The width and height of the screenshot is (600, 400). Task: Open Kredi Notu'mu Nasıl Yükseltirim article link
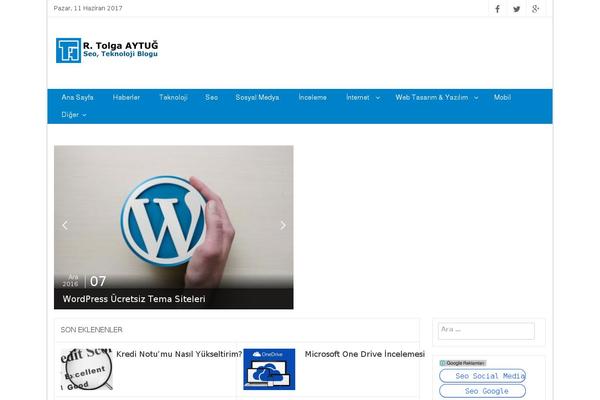(x=179, y=354)
